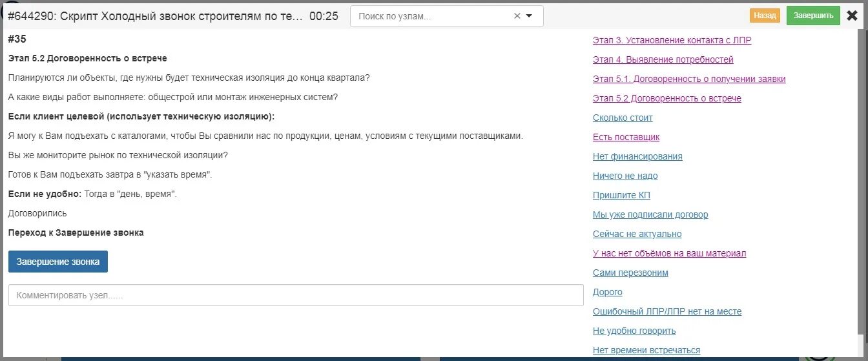The image size is (868, 361).
Task: Click the line Я могу к Вам подъехать с каталогами
Action: point(265,136)
